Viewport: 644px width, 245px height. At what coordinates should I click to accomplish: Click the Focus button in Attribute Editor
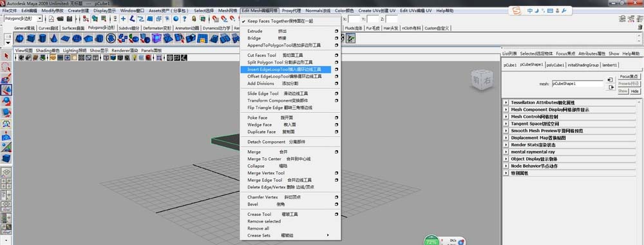pyautogui.click(x=629, y=77)
